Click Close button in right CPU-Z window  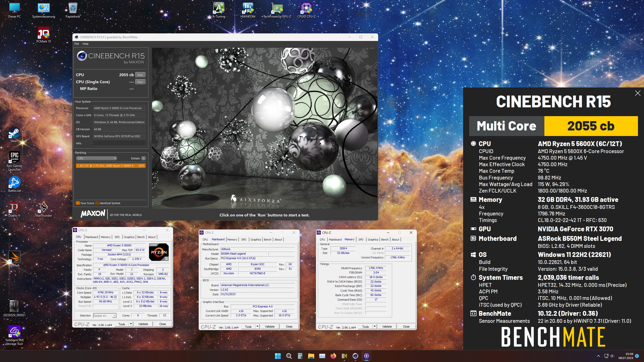coord(406,327)
